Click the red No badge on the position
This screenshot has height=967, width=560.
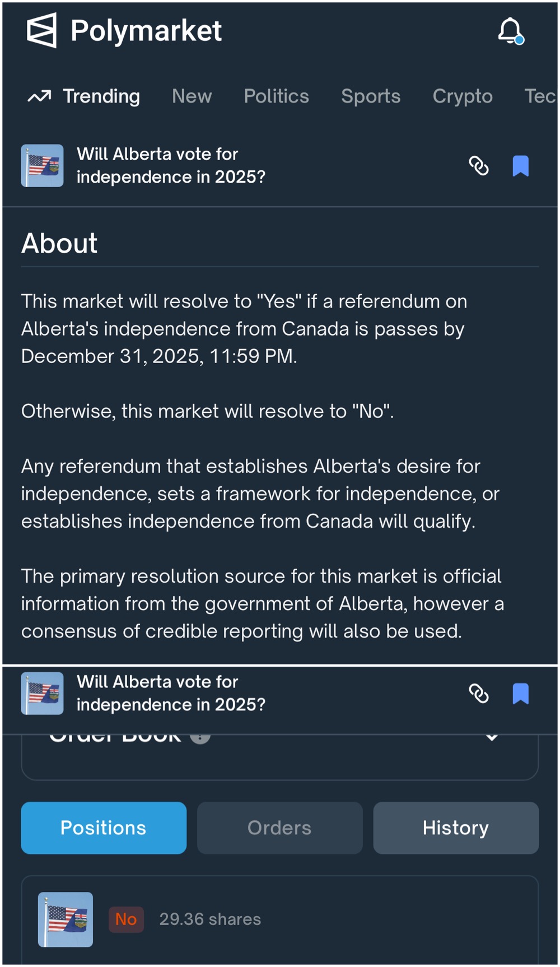tap(126, 919)
